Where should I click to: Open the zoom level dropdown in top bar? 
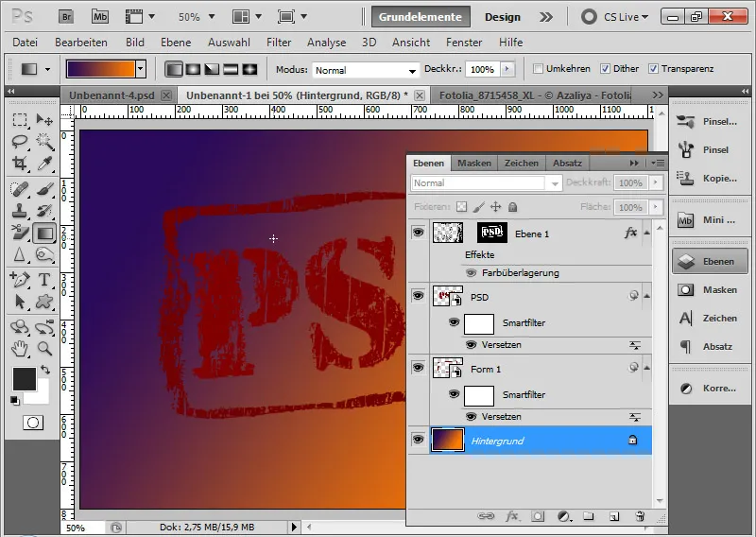point(211,17)
